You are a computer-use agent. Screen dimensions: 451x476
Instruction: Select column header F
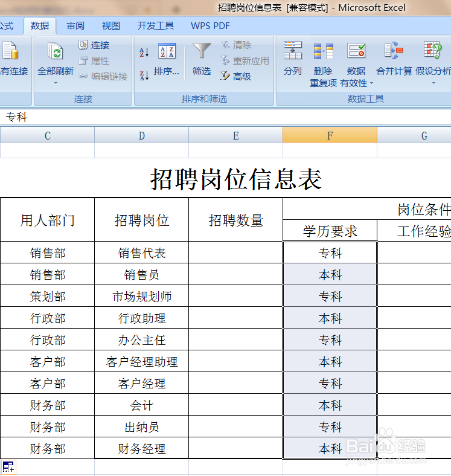(x=330, y=135)
